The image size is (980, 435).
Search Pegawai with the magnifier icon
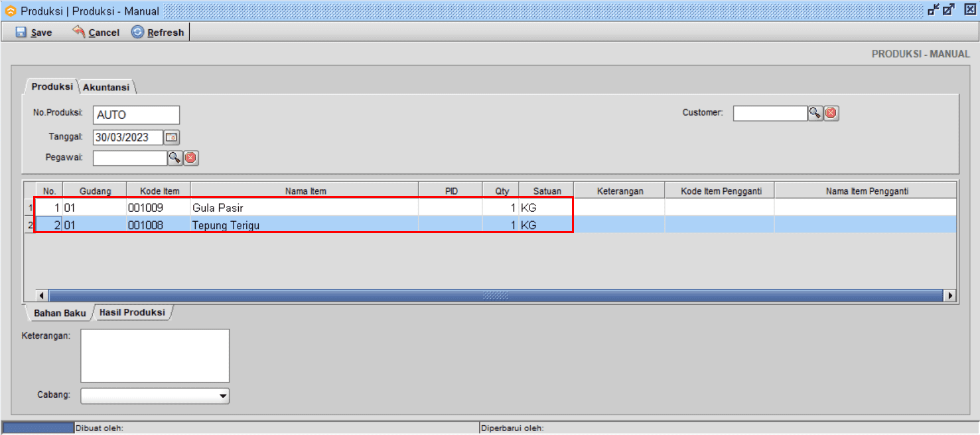coord(175,157)
